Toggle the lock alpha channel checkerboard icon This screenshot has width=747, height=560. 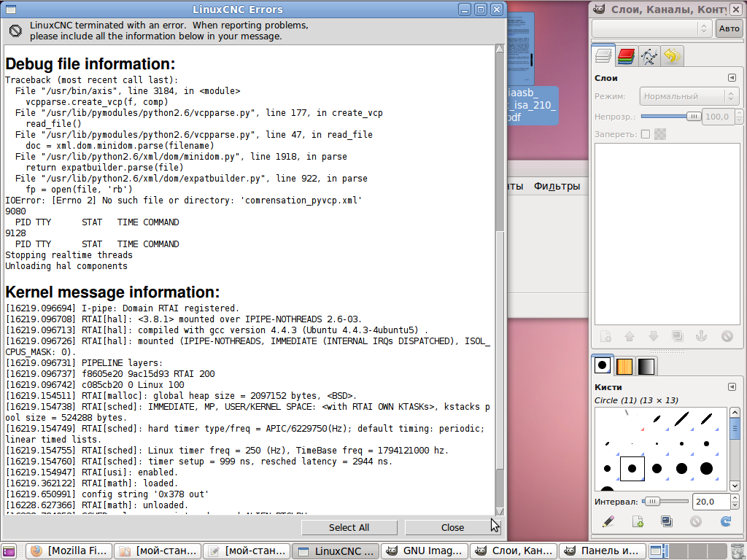659,134
